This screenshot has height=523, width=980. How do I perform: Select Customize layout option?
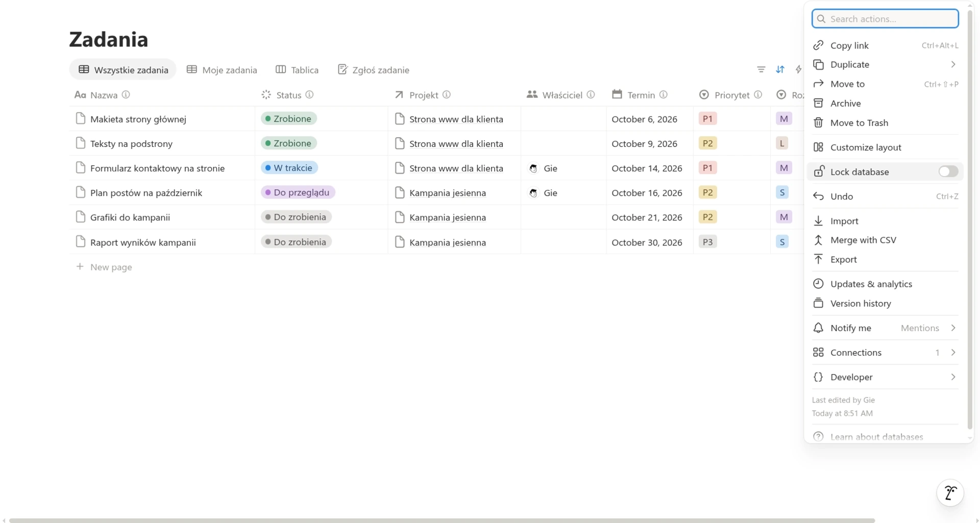(885, 147)
